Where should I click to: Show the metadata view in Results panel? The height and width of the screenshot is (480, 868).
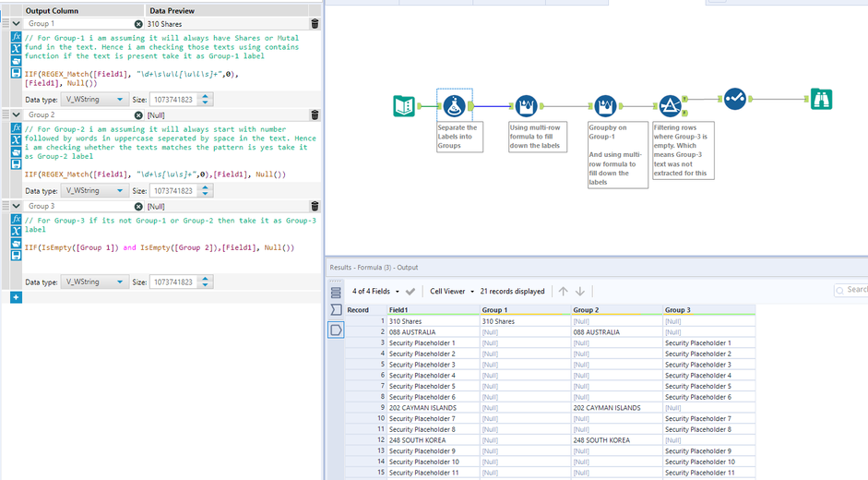click(336, 293)
